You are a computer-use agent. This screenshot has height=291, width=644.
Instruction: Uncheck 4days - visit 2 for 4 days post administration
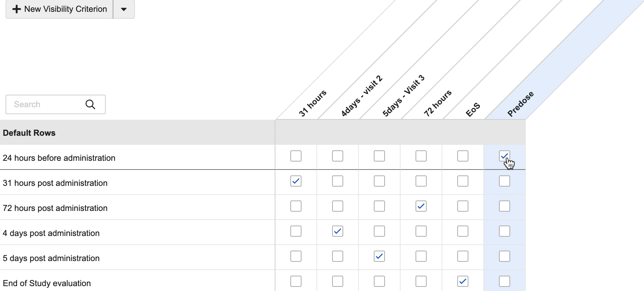338,231
